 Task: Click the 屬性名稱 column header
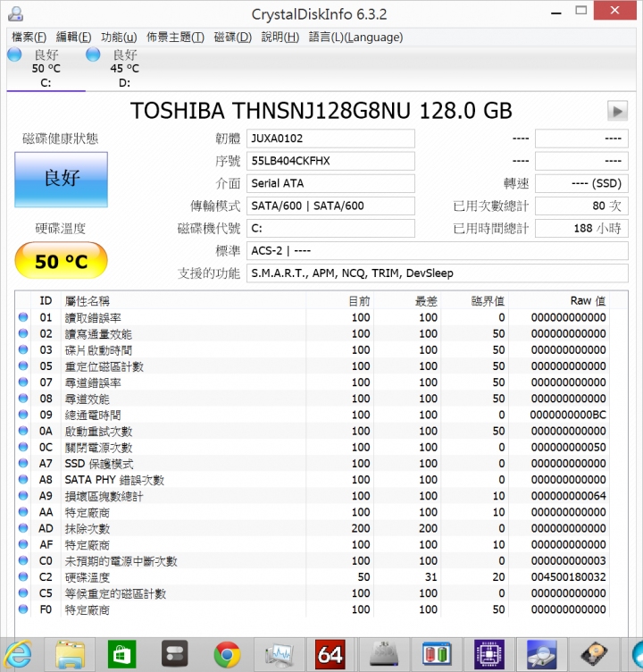click(x=184, y=301)
